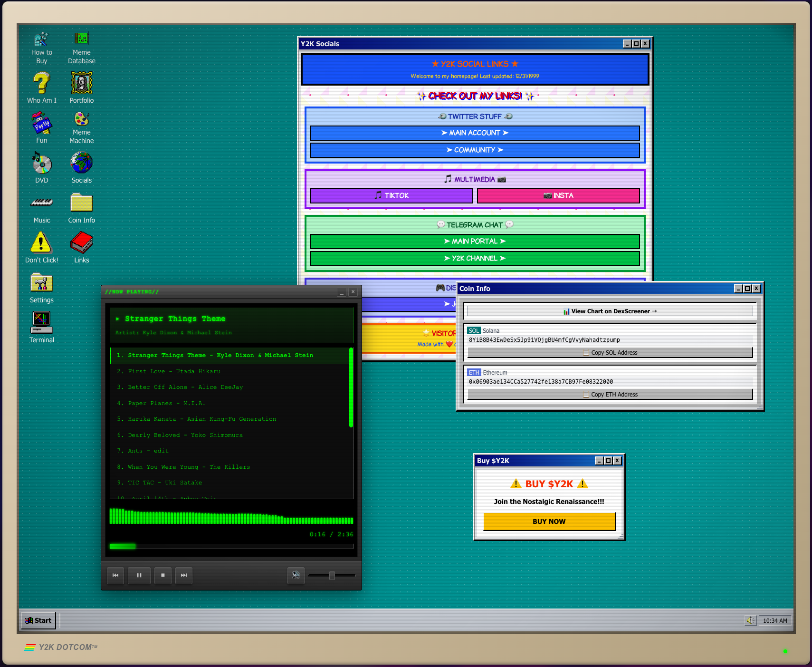
Task: Click the BUY NOW button
Action: coord(548,521)
